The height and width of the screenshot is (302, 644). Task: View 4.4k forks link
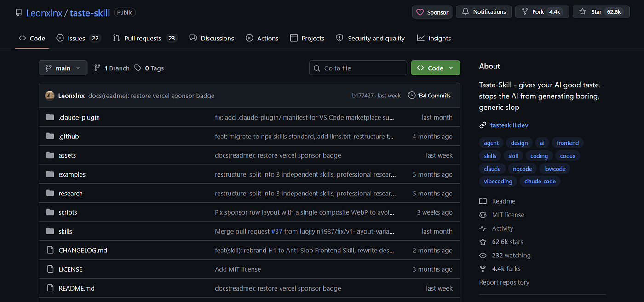pos(500,268)
